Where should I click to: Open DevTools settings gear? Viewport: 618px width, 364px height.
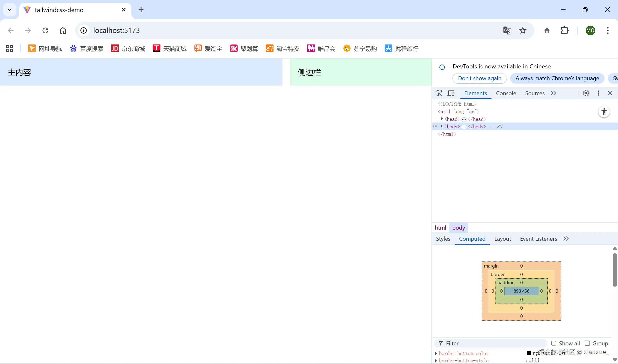[586, 93]
